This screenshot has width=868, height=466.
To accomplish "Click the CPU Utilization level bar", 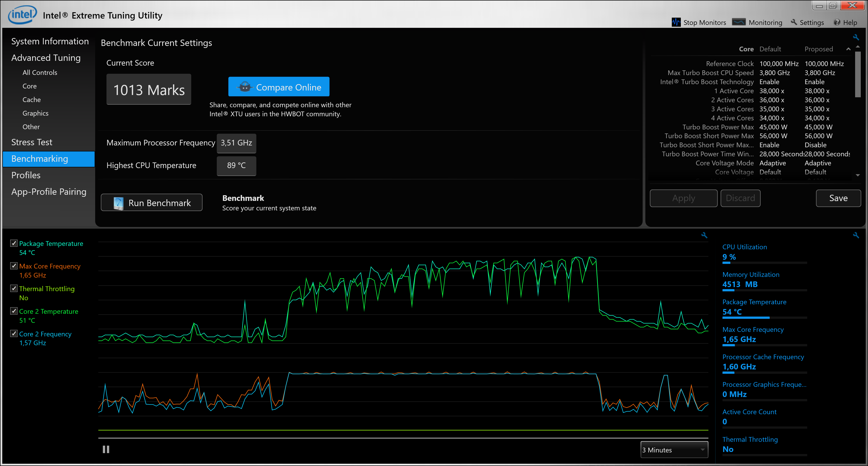I will point(764,263).
